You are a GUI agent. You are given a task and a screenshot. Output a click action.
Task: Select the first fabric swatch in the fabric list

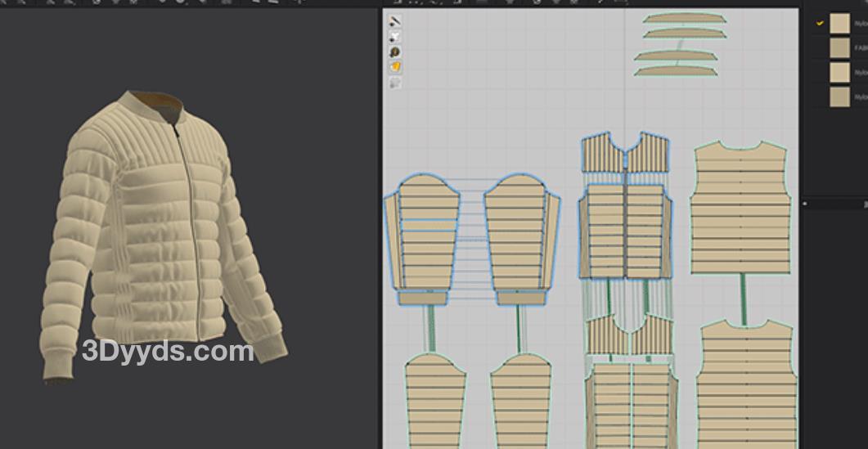(x=839, y=24)
